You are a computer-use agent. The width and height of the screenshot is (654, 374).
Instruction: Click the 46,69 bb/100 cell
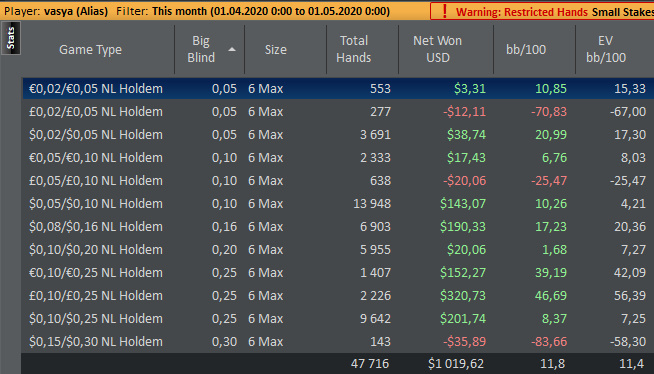[x=551, y=295]
